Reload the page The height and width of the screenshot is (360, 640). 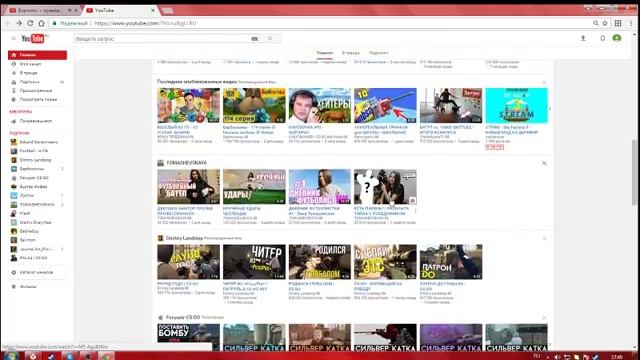point(30,23)
